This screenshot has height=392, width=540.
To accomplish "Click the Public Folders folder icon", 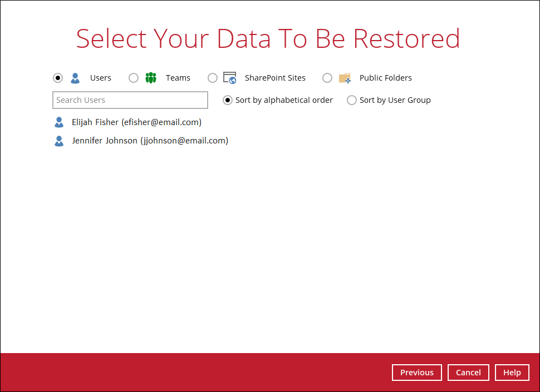I will click(x=345, y=78).
